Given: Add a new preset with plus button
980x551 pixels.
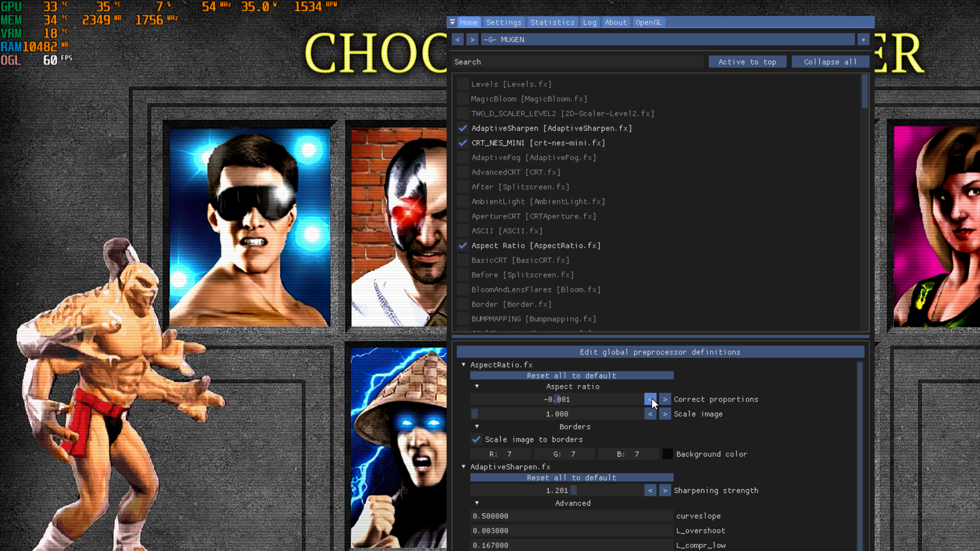Looking at the screenshot, I should click(x=863, y=39).
